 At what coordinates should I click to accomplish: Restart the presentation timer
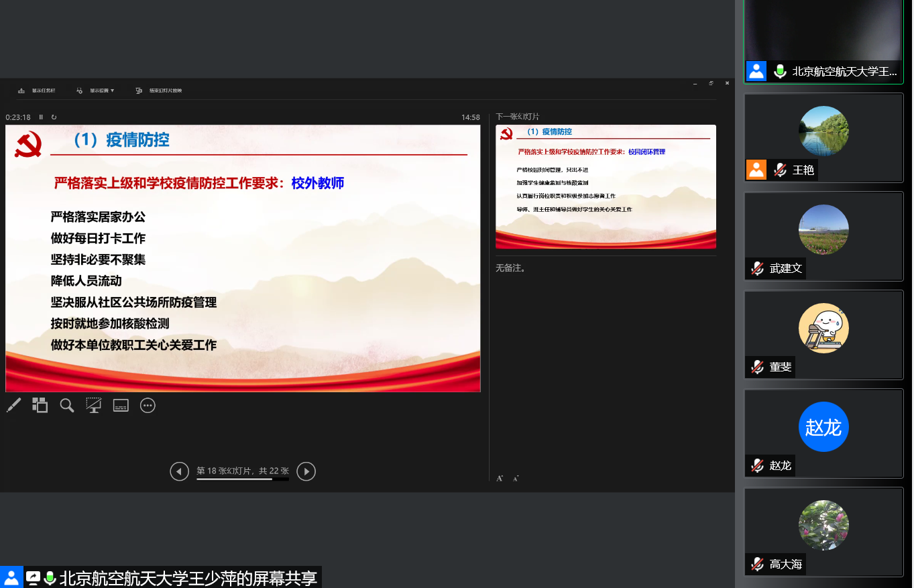tap(54, 117)
